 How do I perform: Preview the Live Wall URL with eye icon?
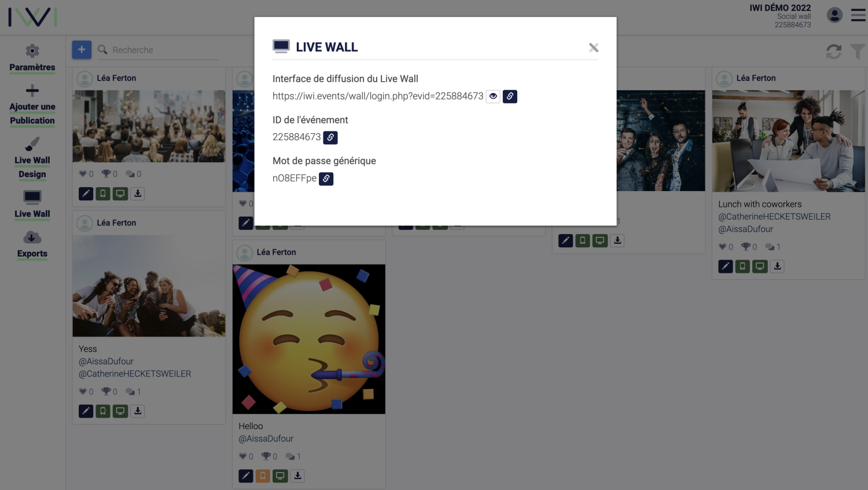coord(493,96)
